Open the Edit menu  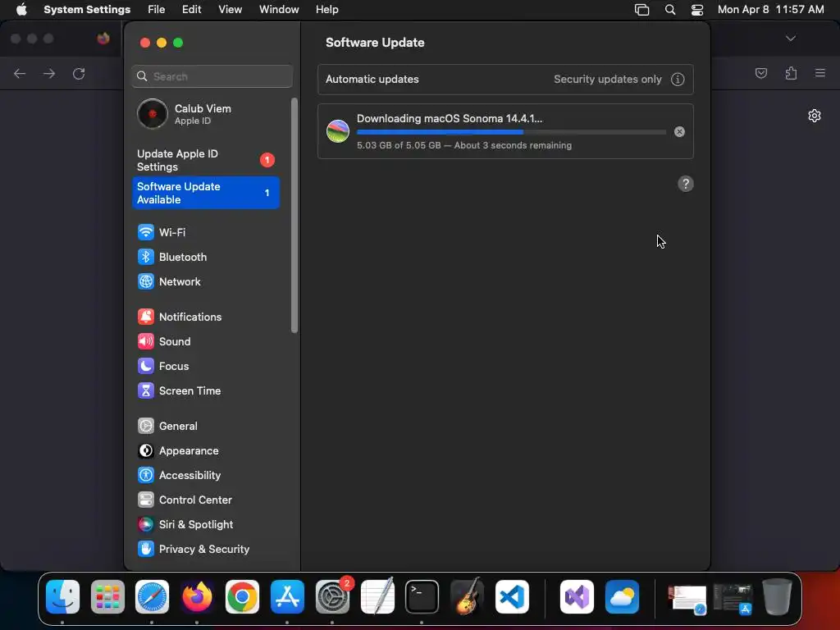click(x=191, y=10)
